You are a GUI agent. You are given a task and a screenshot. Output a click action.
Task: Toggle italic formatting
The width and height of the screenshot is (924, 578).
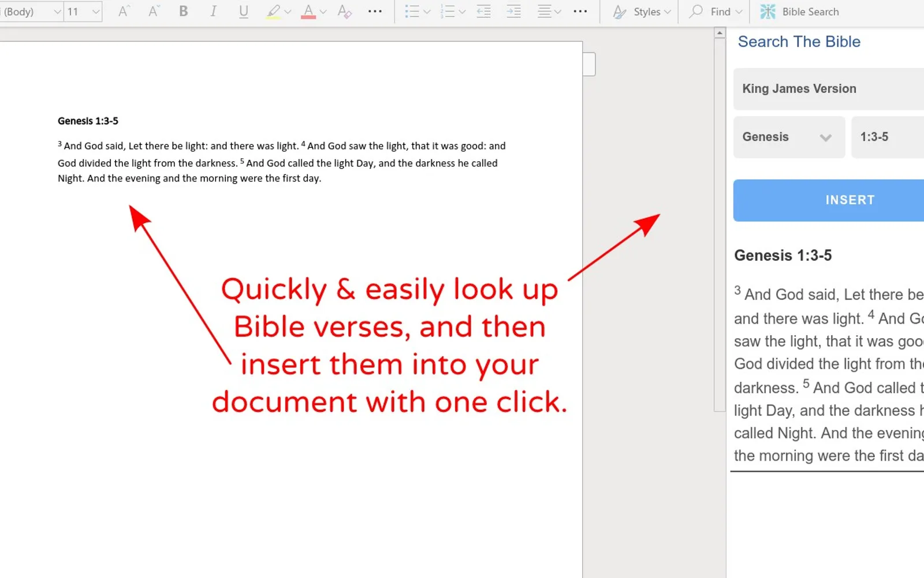[x=213, y=12]
